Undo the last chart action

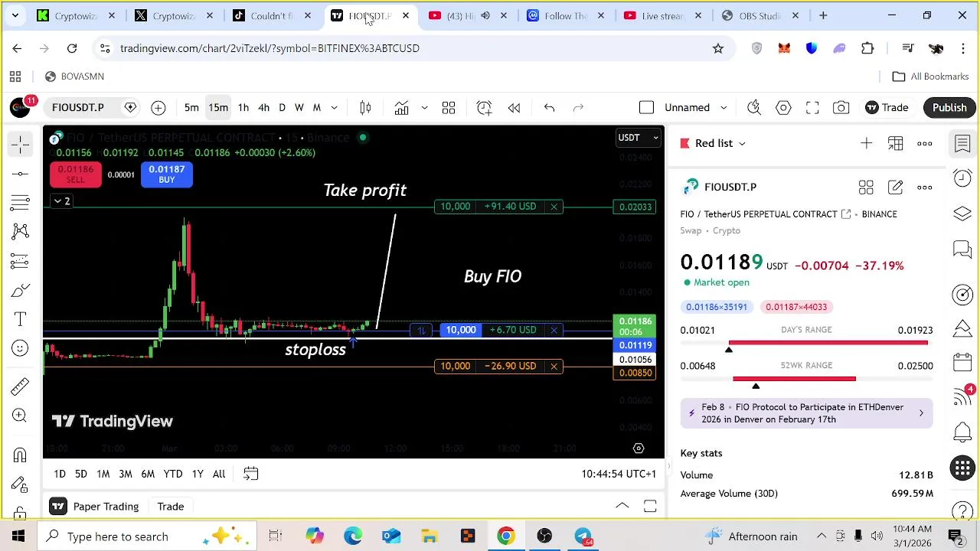(549, 108)
